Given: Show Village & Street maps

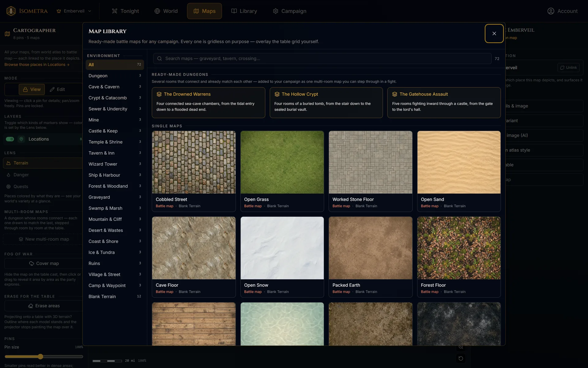Looking at the screenshot, I should click(115, 274).
